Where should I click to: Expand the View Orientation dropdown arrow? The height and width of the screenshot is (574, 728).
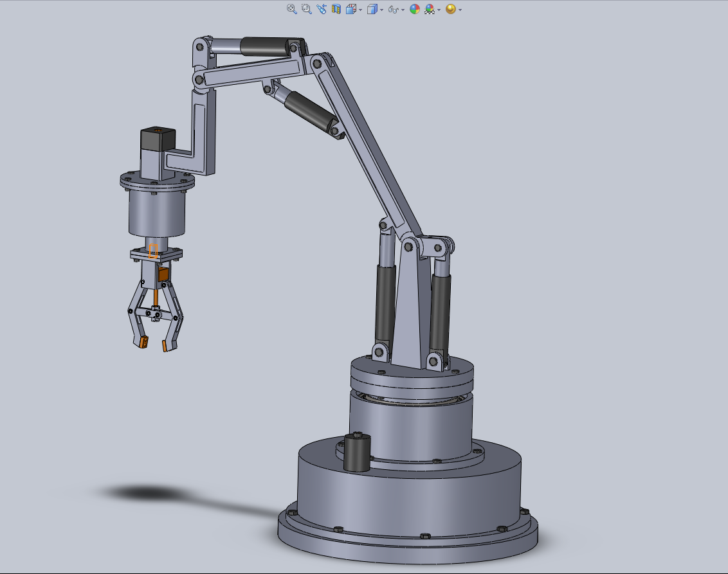361,10
